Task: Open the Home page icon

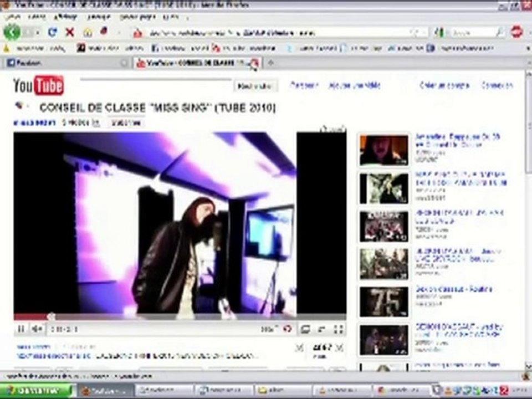Action: [x=88, y=33]
